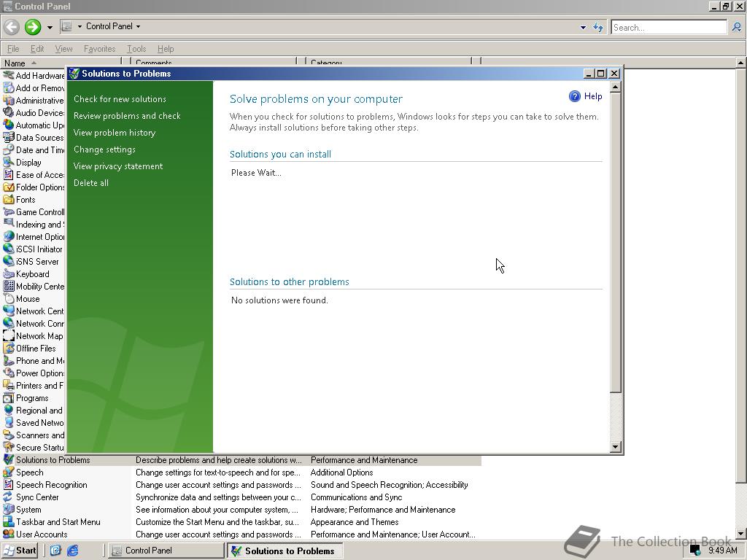
Task: Click the Power Options icon
Action: pos(9,373)
